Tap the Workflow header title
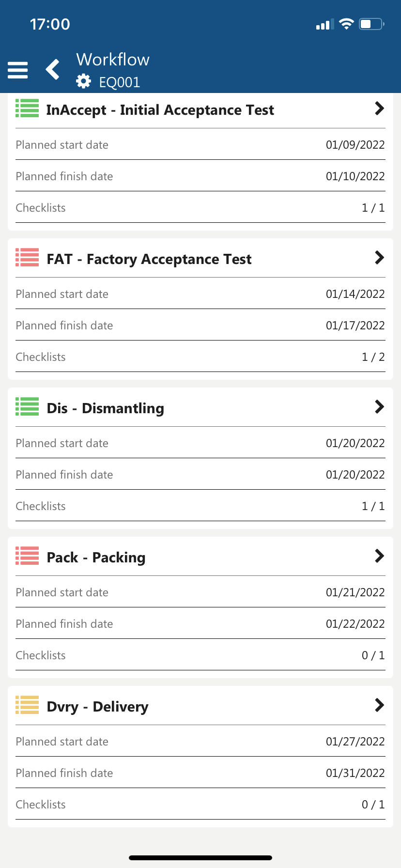This screenshot has width=401, height=868. (113, 60)
